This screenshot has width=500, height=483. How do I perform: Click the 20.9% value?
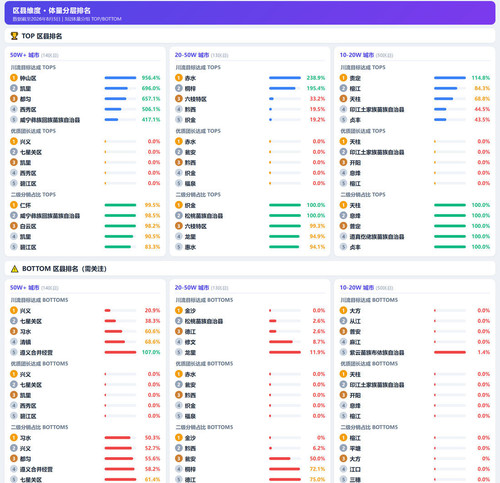(152, 310)
